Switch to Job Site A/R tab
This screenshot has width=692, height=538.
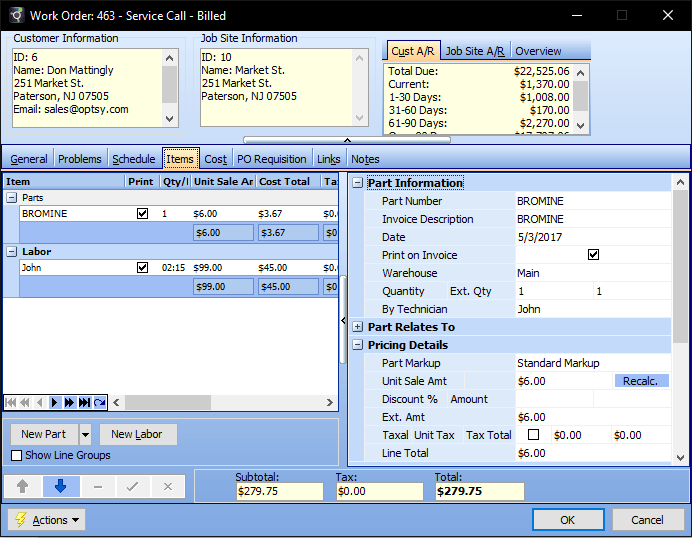click(475, 51)
